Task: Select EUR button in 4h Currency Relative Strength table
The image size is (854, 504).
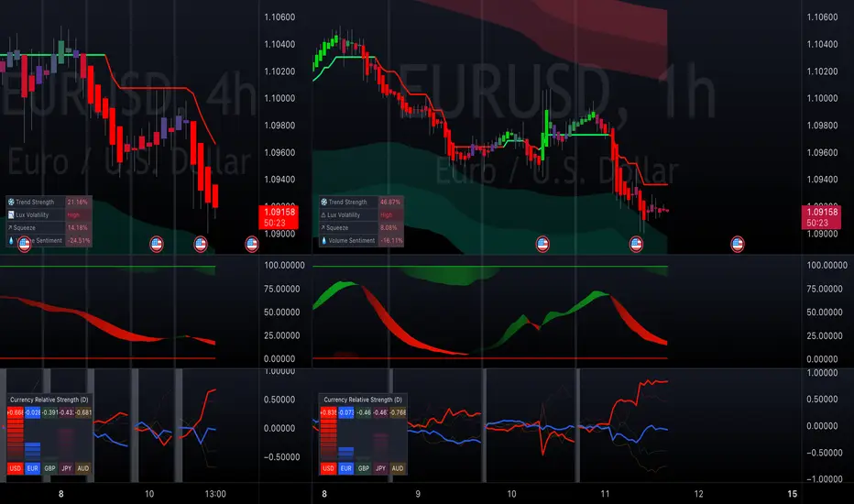Action: point(33,468)
